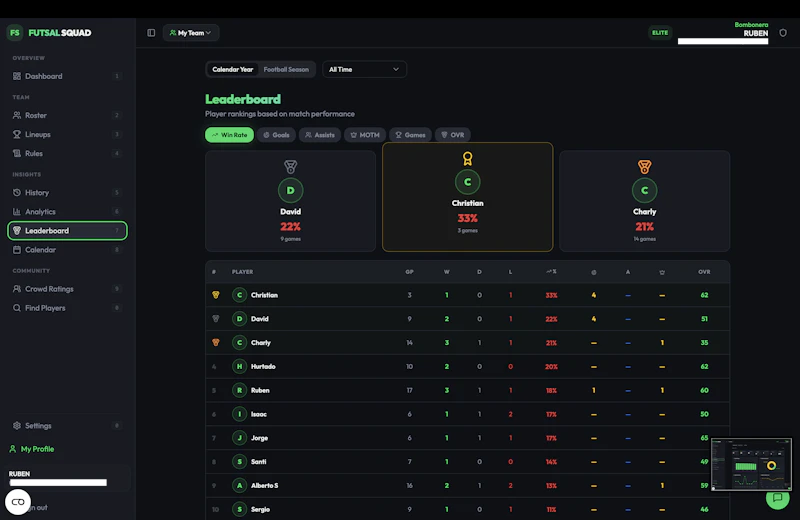
Task: Click the Find Players magnifier icon
Action: (x=17, y=308)
